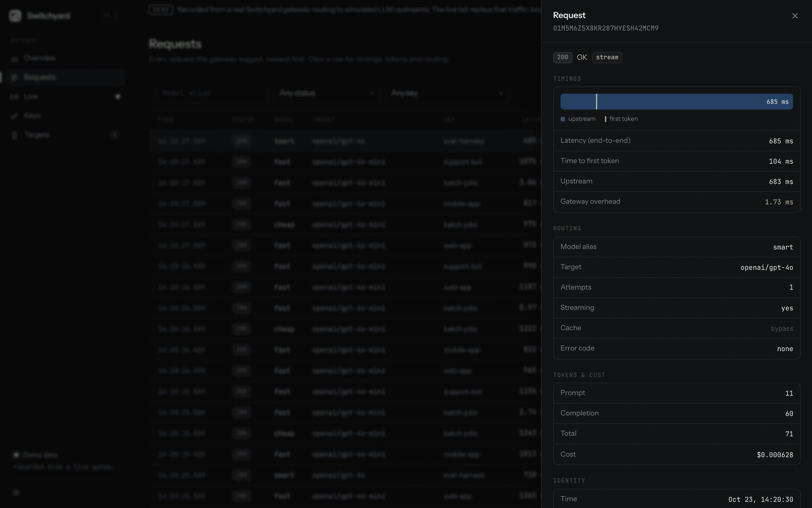Click the upstream legend square
This screenshot has width=812, height=508.
coord(563,119)
